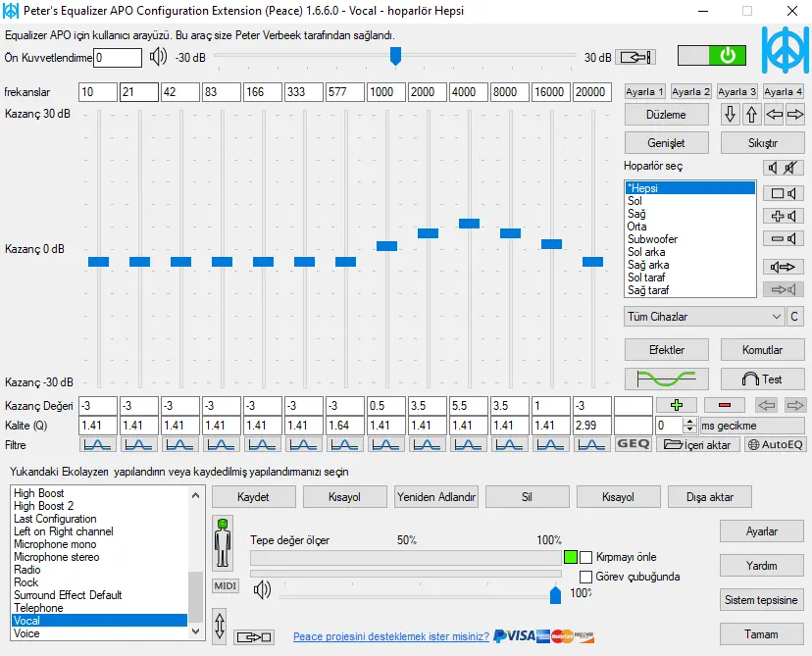
Task: Click the up-down arrows resize button
Action: [x=220, y=626]
